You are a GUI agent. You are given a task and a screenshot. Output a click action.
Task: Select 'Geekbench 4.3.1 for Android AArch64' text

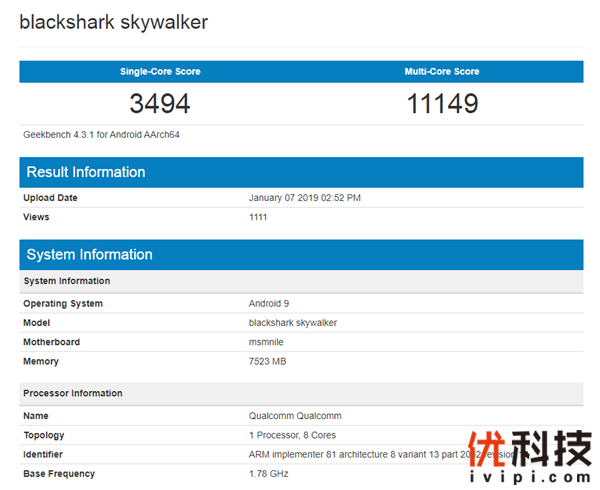click(x=101, y=135)
